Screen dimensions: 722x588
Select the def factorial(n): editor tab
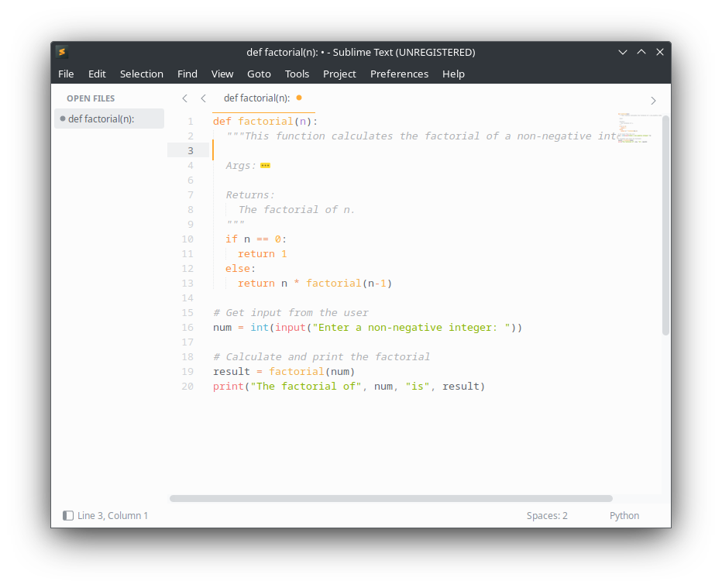(x=256, y=98)
